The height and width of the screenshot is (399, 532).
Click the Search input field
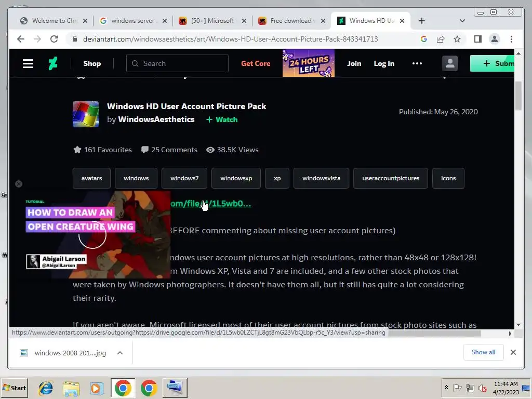(177, 63)
